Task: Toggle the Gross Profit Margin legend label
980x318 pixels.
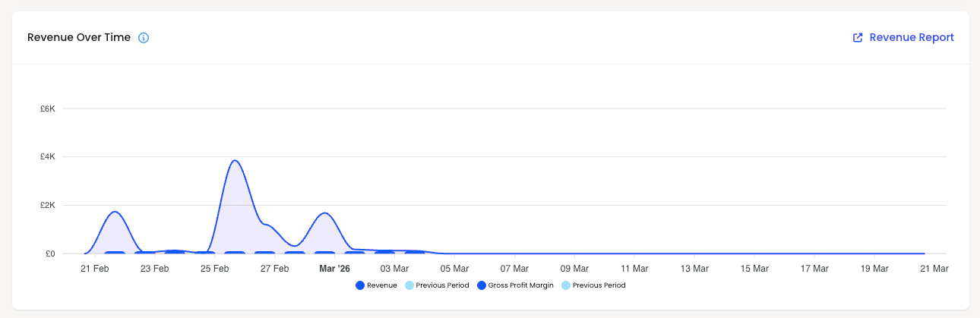Action: click(x=521, y=285)
